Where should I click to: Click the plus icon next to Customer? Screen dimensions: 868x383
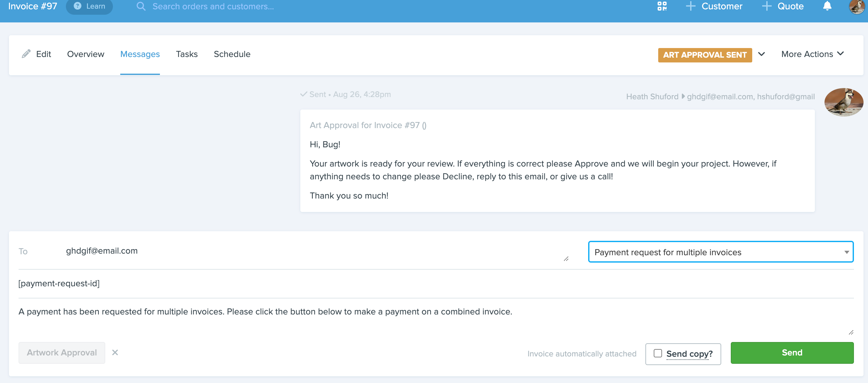pyautogui.click(x=690, y=6)
